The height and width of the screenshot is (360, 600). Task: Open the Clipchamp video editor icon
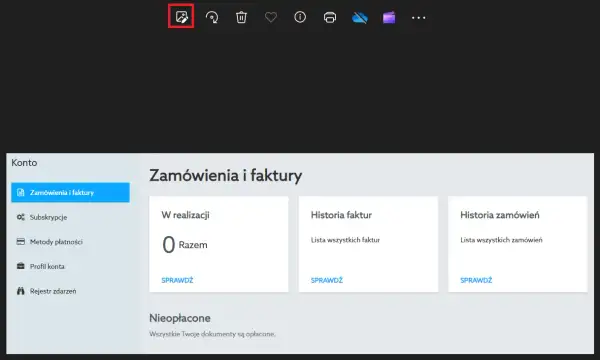click(x=389, y=18)
